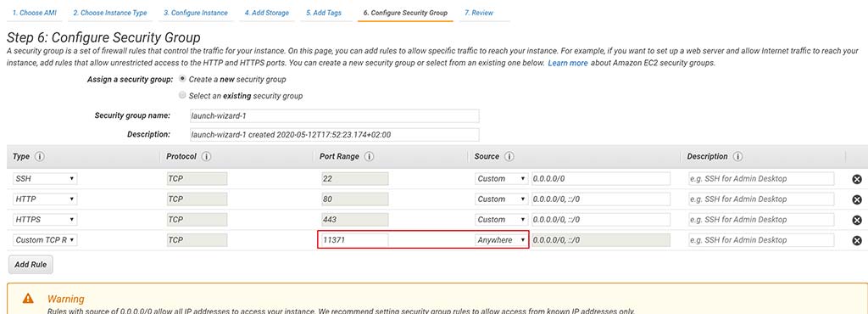This screenshot has height=314, width=868.
Task: Click description field of Custom TCP rule
Action: coord(761,240)
